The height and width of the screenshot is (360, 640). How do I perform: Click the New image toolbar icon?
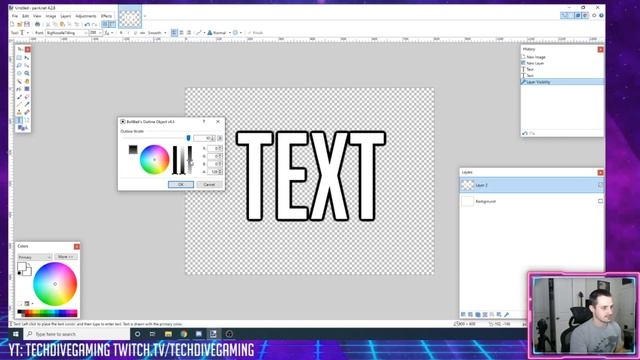(12, 24)
